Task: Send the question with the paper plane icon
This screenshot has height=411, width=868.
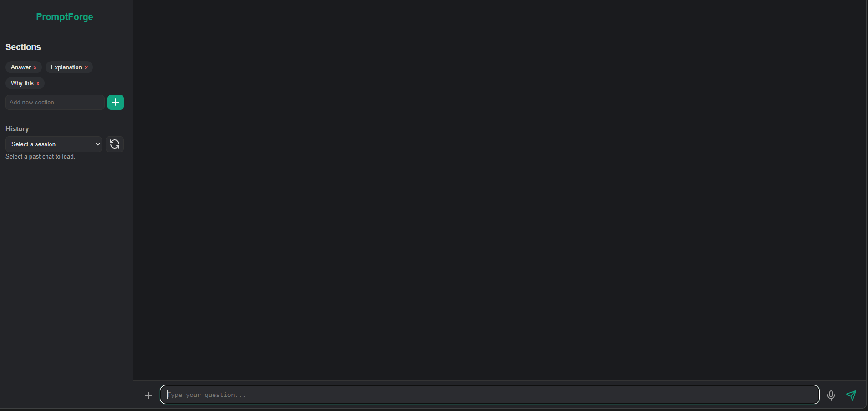Action: (x=851, y=395)
